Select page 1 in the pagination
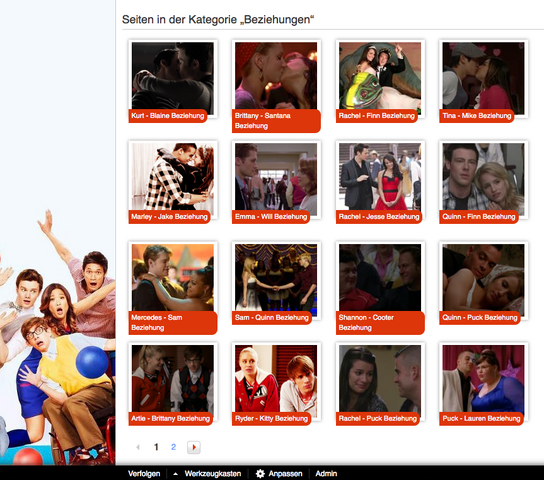This screenshot has width=544, height=480. (156, 447)
